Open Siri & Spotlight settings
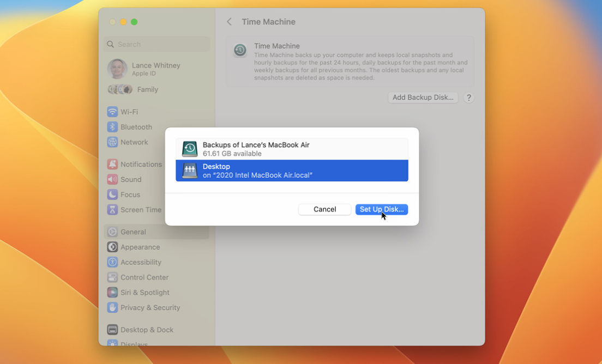The image size is (602, 364). [113, 293]
